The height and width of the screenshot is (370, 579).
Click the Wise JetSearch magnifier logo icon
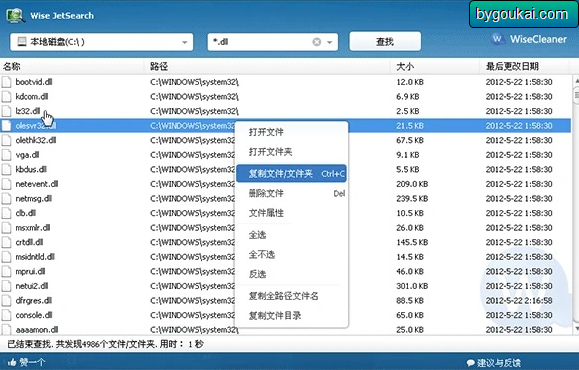point(16,15)
